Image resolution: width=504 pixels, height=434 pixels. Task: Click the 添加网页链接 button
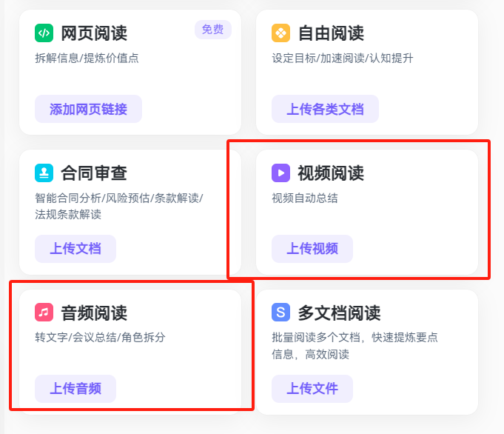pos(88,109)
